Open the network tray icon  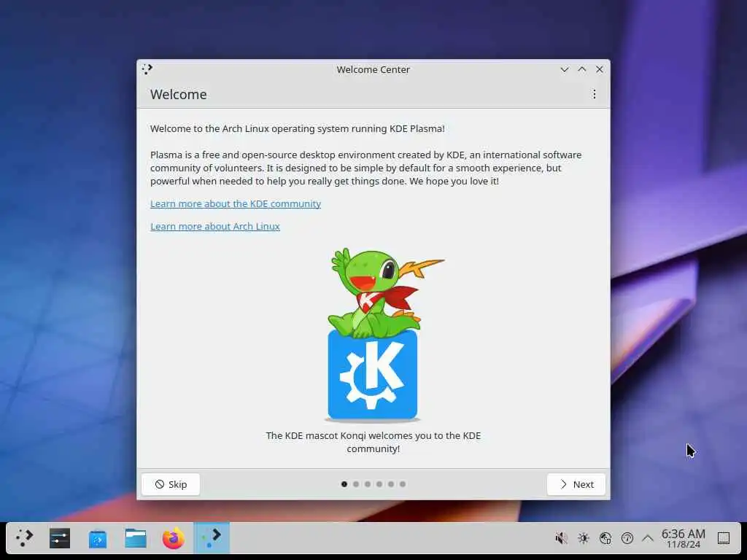pos(605,538)
